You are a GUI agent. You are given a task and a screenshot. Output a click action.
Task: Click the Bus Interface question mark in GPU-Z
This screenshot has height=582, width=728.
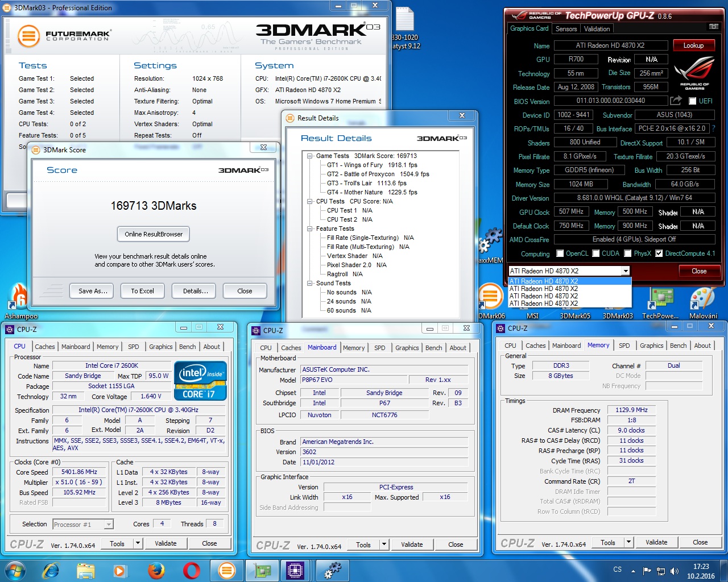[x=713, y=128]
